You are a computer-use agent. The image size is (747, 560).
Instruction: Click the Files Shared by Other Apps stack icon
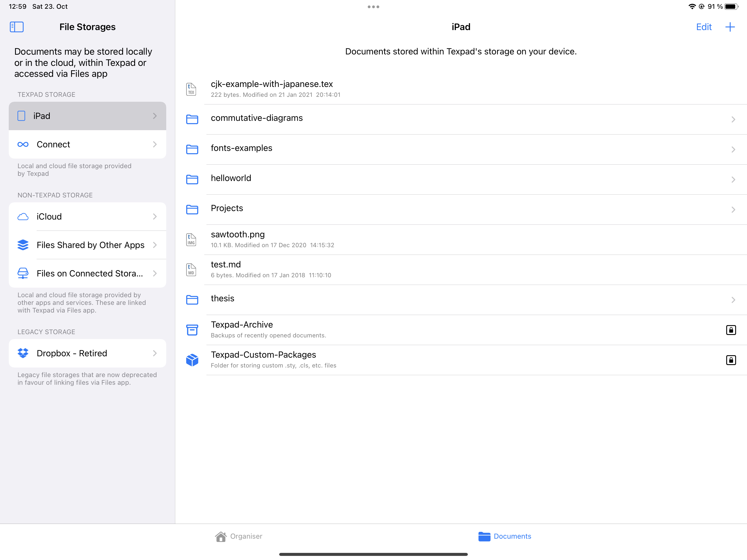pyautogui.click(x=23, y=245)
